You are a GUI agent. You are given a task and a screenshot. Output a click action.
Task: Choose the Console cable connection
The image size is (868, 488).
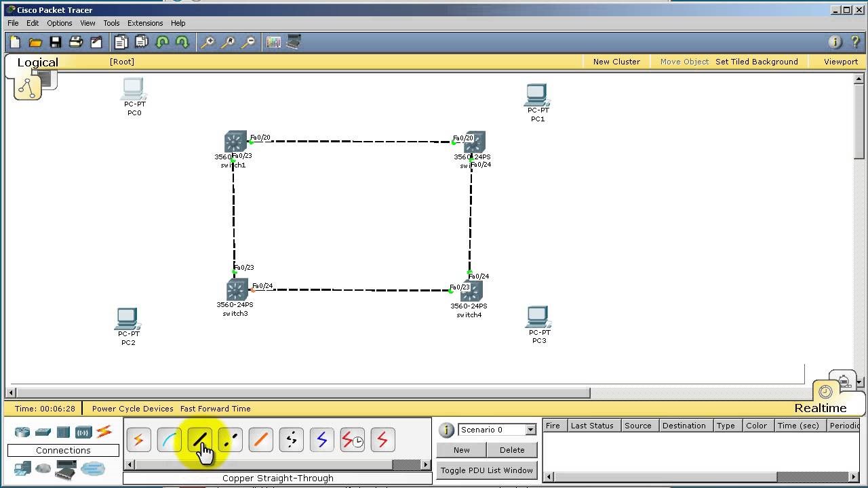coord(169,440)
